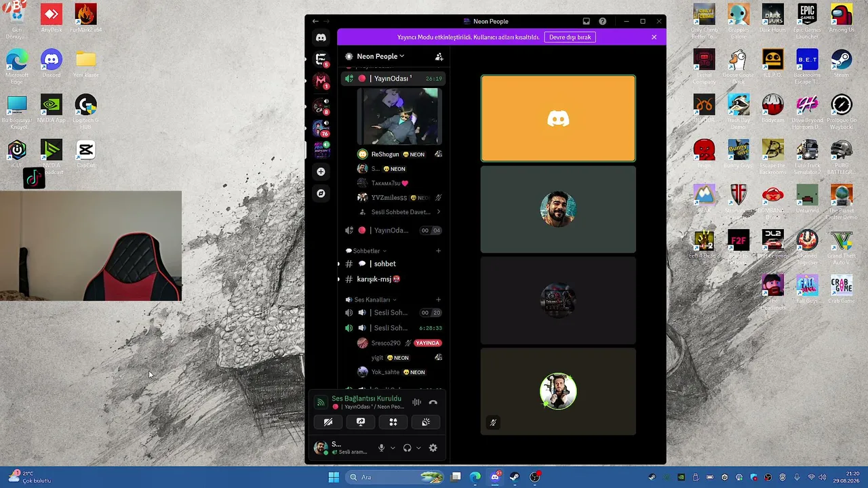Open NVIDIA App desktop shortcut
This screenshot has height=488, width=868.
(51, 109)
